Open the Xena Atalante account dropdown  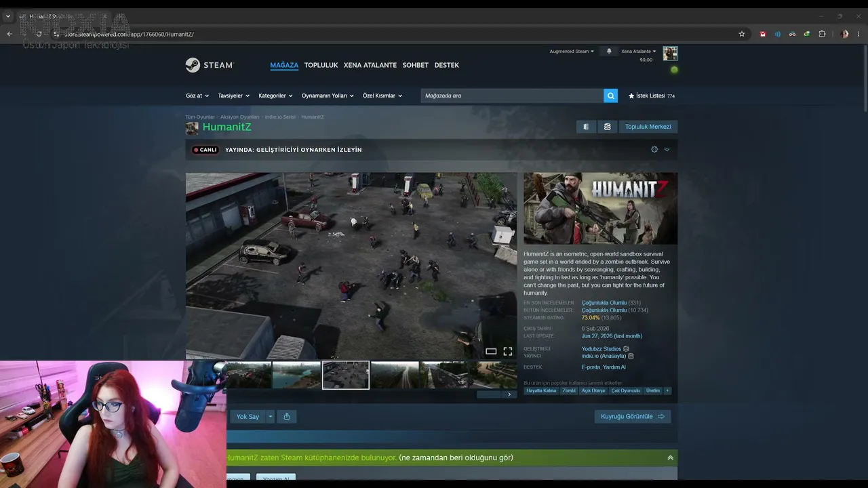639,51
